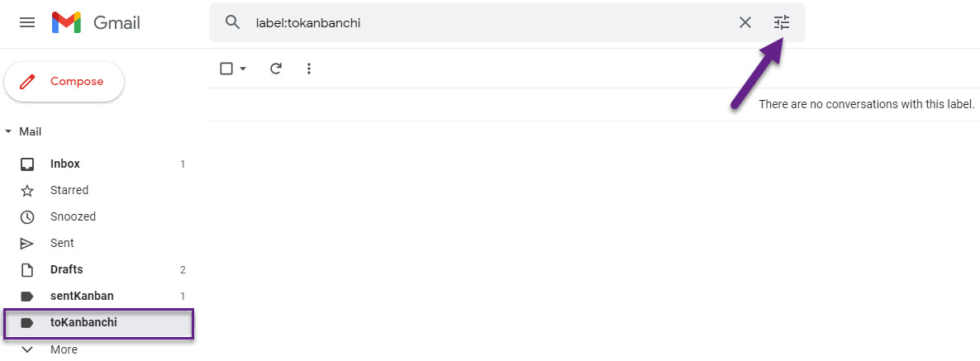Viewport: 980px width, 361px height.
Task: Open Snoozed messages
Action: (x=103, y=216)
